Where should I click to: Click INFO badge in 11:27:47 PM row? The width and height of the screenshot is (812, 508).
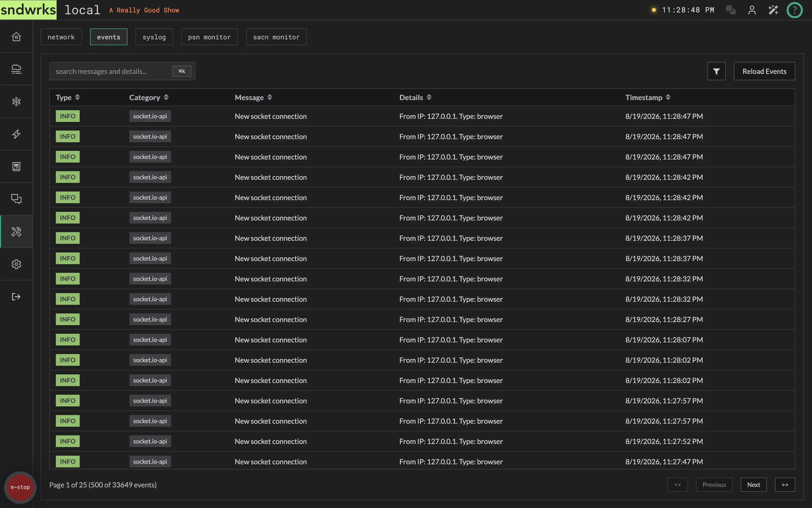[68, 462]
